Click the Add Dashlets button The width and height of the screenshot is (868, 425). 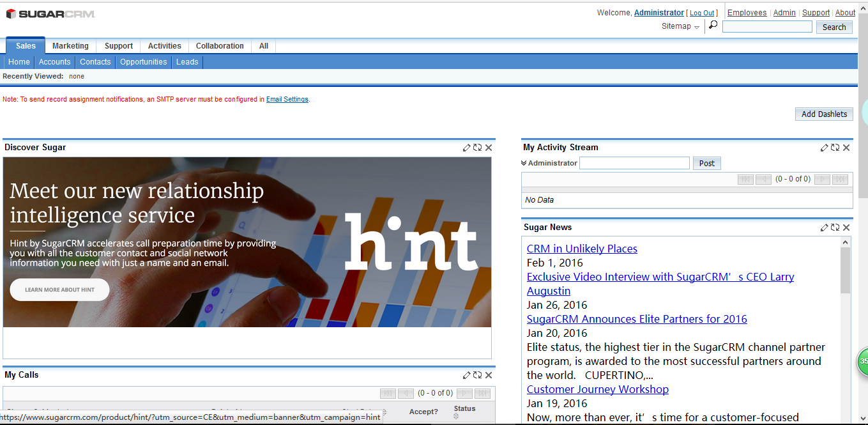[824, 114]
